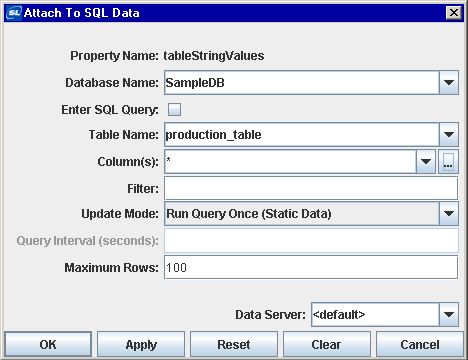Screen dimensions: 468x360
Task: Click the OK button
Action: (48, 344)
